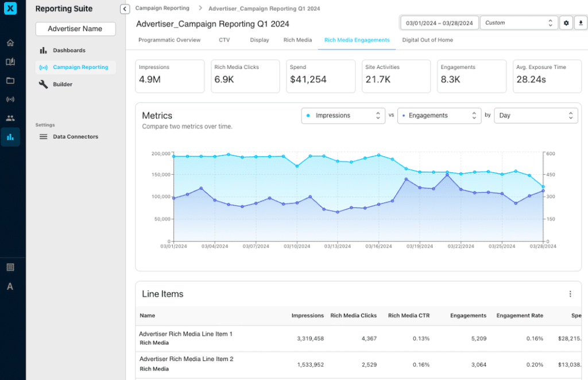The image size is (588, 380).
Task: Collapse the sidebar with the chevron button
Action: coord(125,9)
